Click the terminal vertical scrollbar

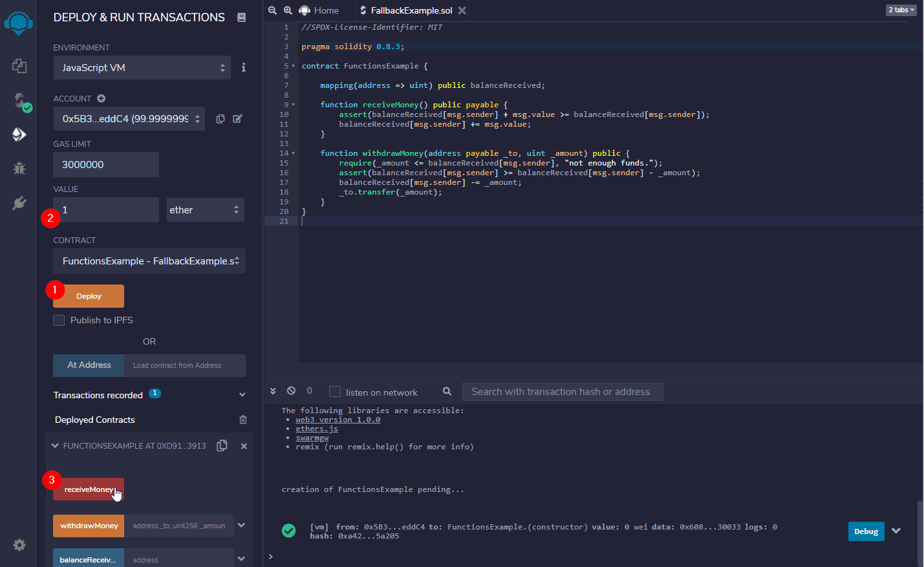pyautogui.click(x=920, y=533)
